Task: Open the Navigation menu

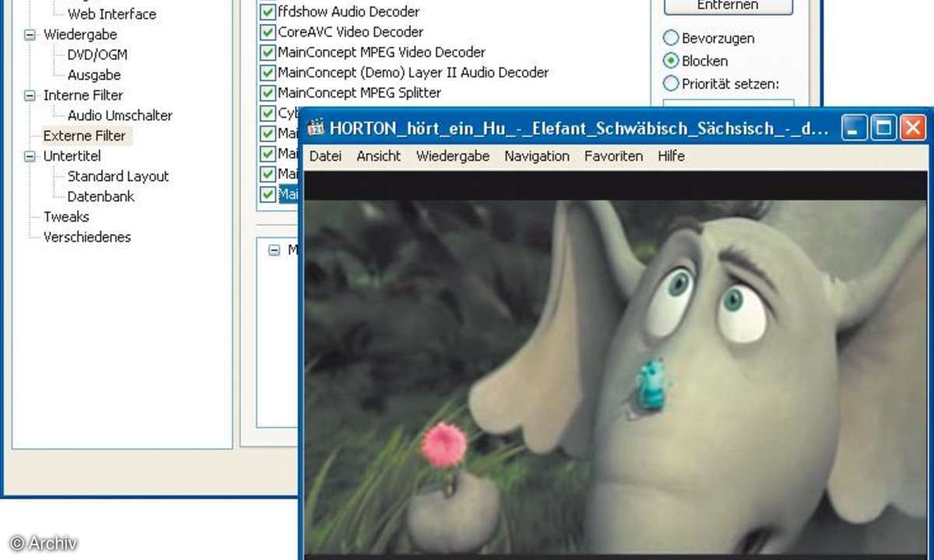Action: click(x=537, y=156)
